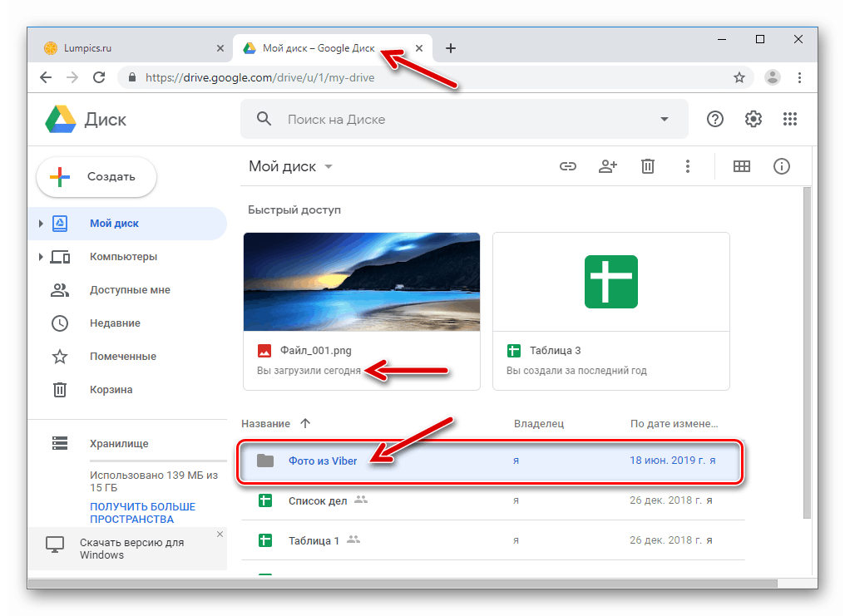Click the horizontal scrollbar at bottom
Viewport: 845px width, 616px height.
[403, 584]
